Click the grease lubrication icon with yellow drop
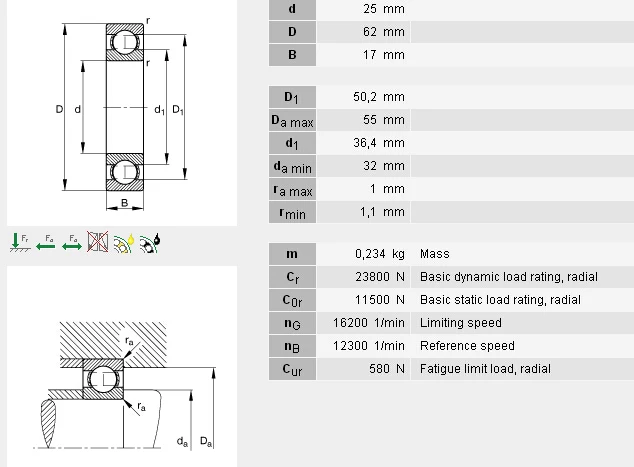The height and width of the screenshot is (467, 634). [x=123, y=243]
